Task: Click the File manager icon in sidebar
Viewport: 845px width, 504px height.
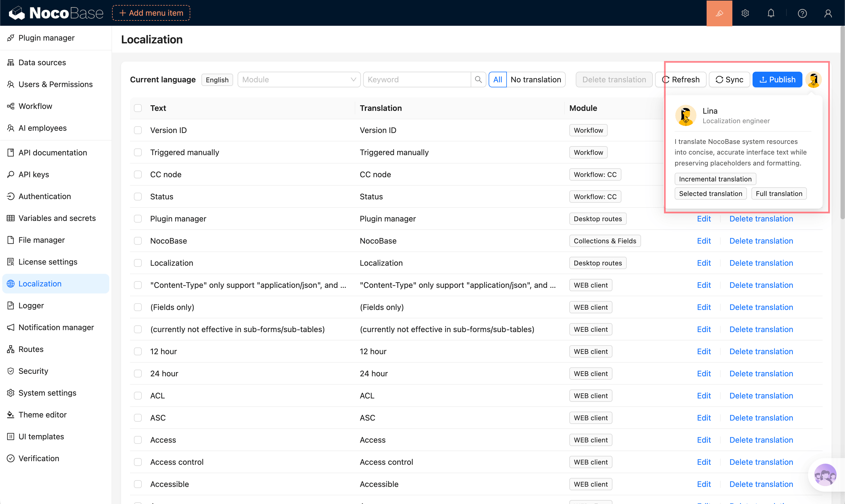Action: 11,240
